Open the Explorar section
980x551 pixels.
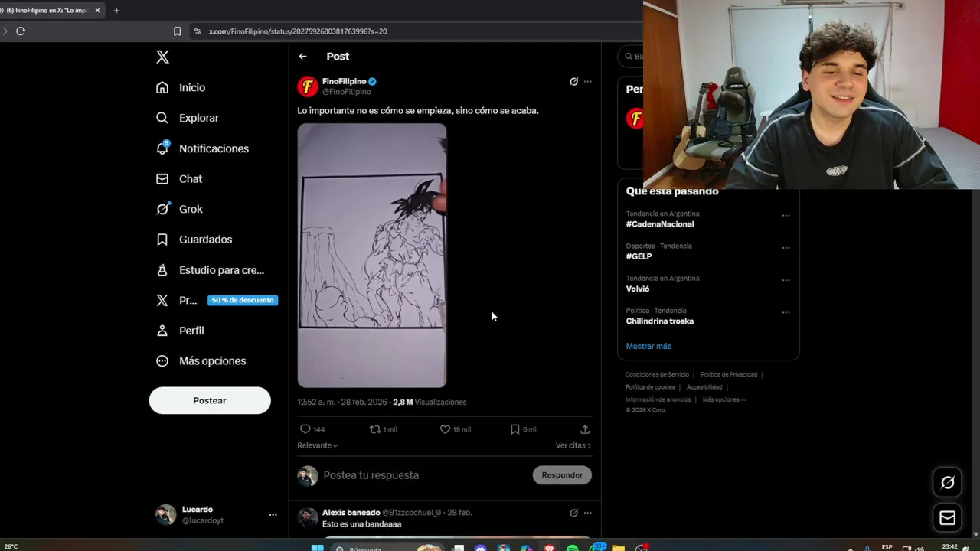tap(188, 118)
